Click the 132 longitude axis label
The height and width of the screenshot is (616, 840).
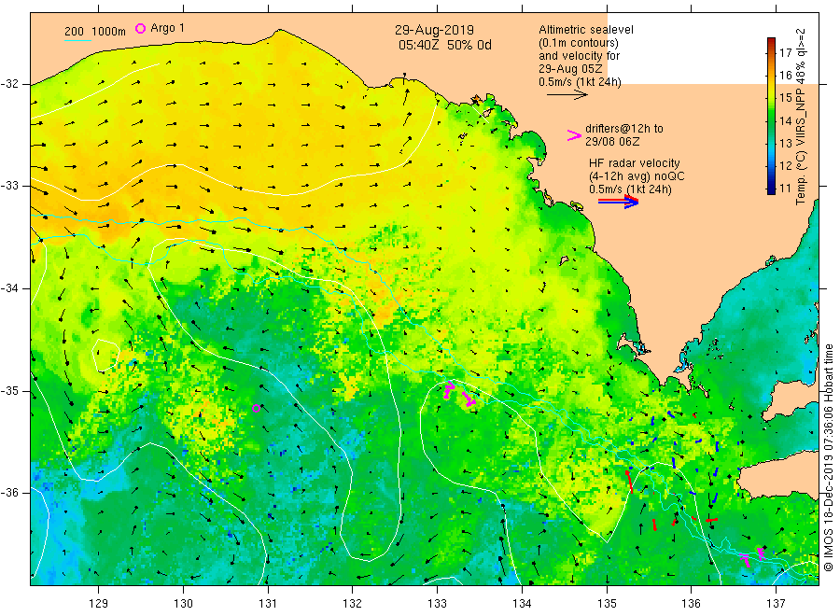click(x=353, y=604)
